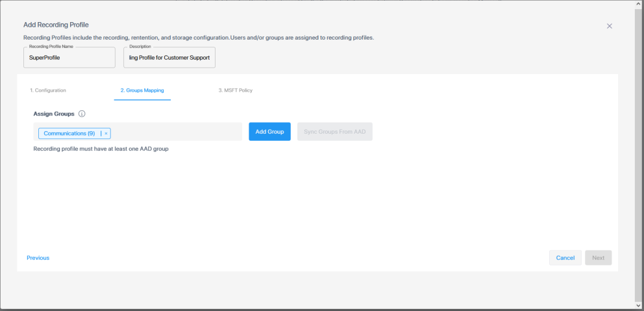
Task: Select the Communications (9) group chip label
Action: coord(69,133)
